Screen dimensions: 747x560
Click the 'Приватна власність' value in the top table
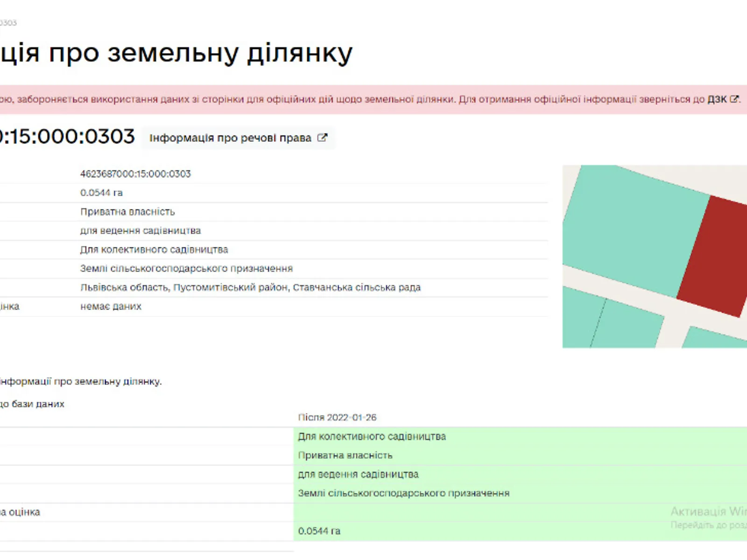(x=127, y=212)
